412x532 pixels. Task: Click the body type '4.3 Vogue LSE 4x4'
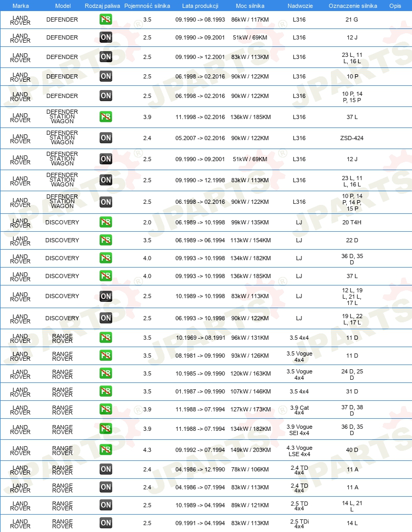[x=299, y=451]
